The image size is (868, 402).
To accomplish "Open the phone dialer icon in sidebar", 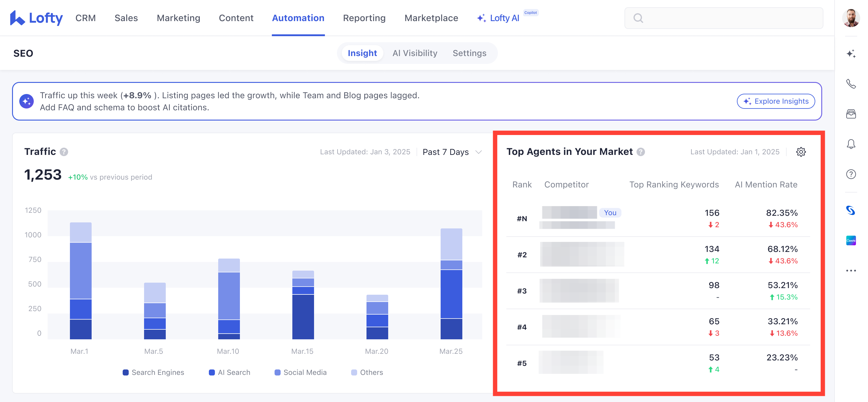I will click(x=851, y=83).
